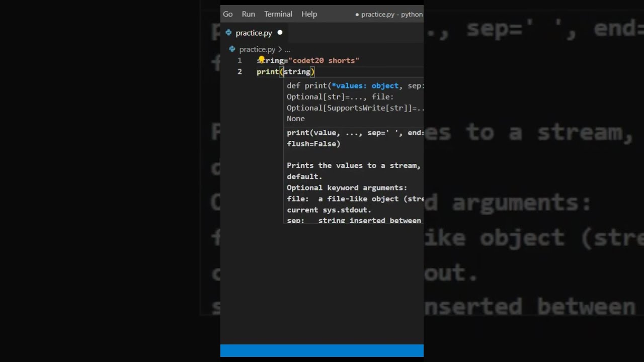Click the "codet20 shorts" string literal
The width and height of the screenshot is (644, 362).
tap(324, 60)
